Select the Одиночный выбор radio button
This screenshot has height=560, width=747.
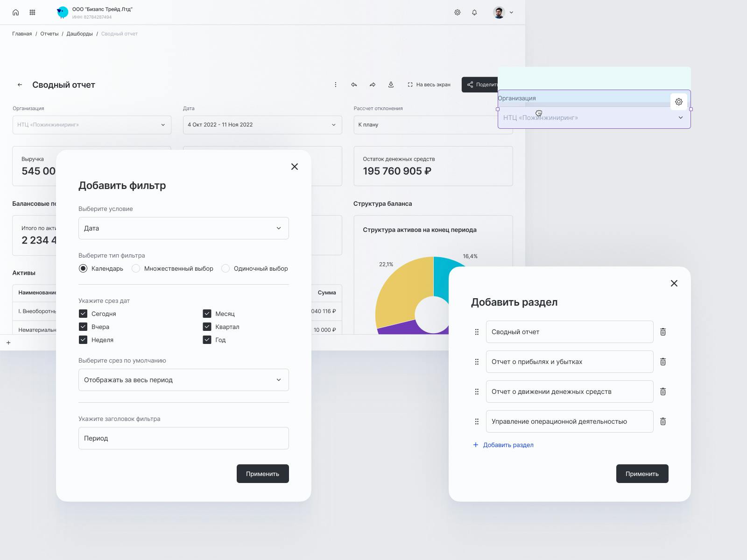[226, 268]
